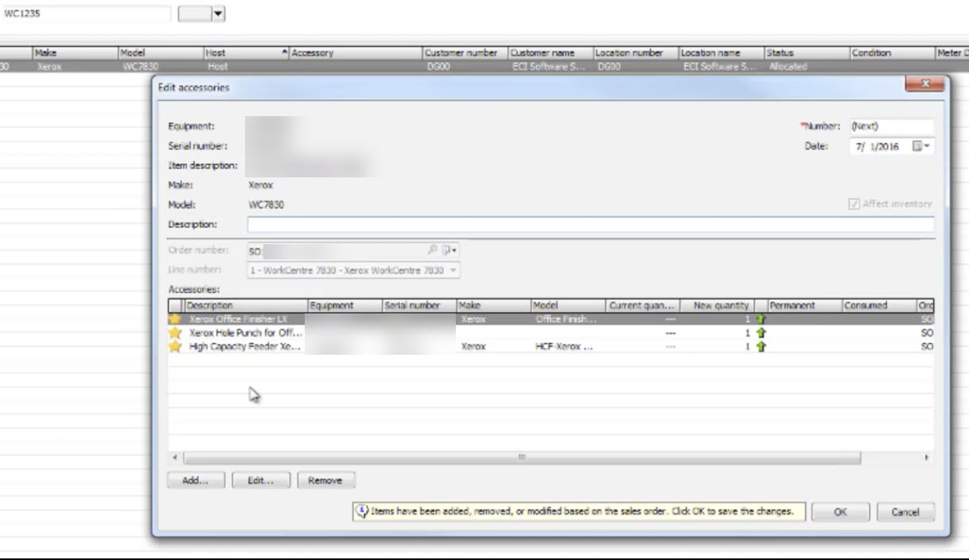Click the Serial number column header in Accessories grid

pyautogui.click(x=419, y=305)
